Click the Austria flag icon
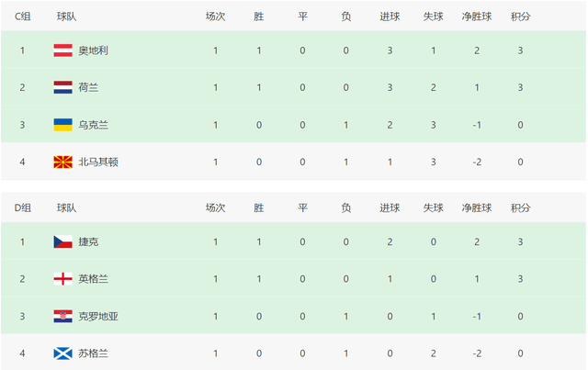588x370 pixels. click(62, 50)
